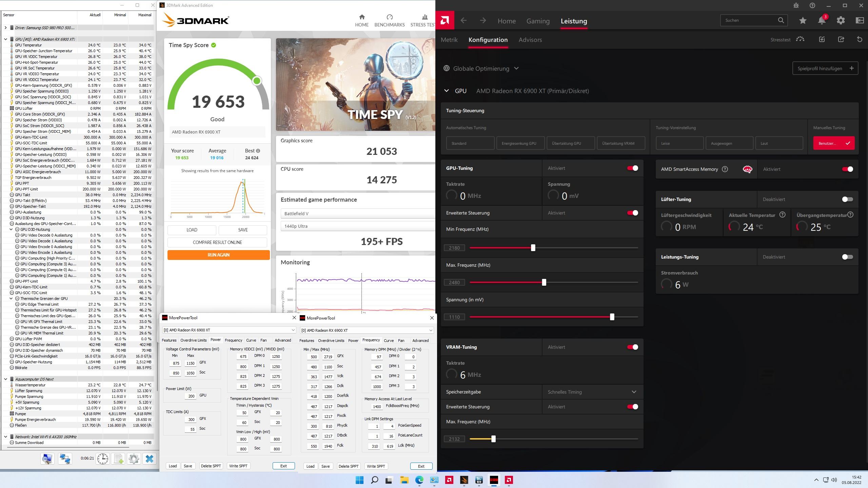Screen dimensions: 868x488
Task: Enable Lüfter-Tuning switch
Action: [848, 199]
